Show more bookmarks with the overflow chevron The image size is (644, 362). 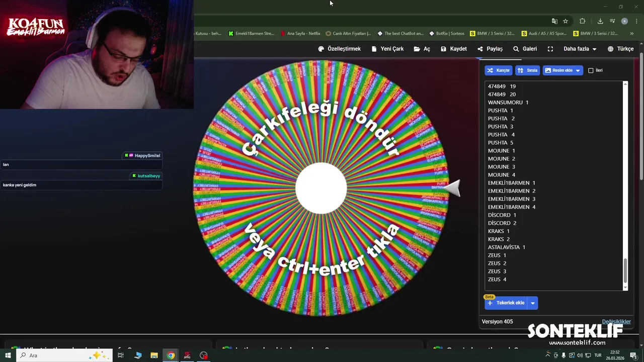tap(632, 34)
